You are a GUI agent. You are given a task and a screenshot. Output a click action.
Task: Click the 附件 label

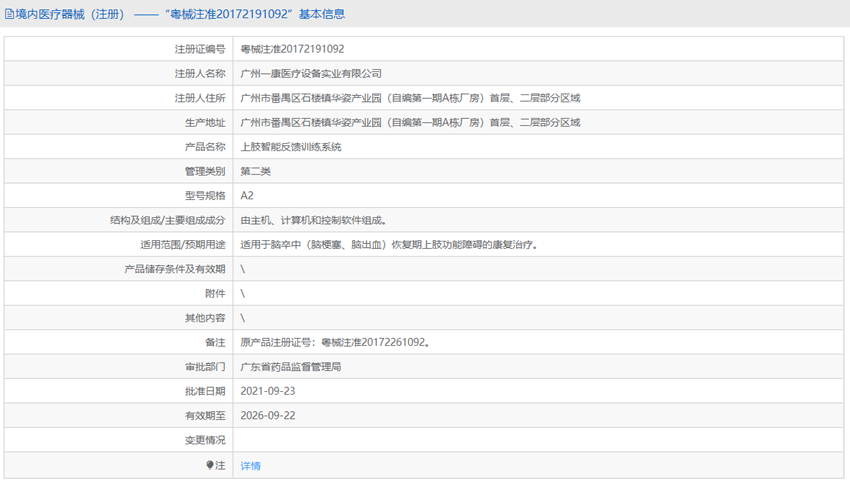point(215,294)
